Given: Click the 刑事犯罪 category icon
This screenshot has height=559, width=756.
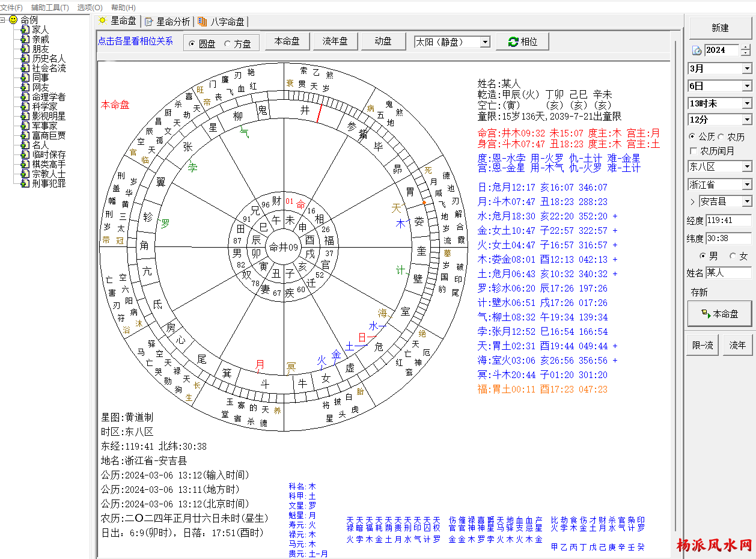Looking at the screenshot, I should tap(25, 183).
